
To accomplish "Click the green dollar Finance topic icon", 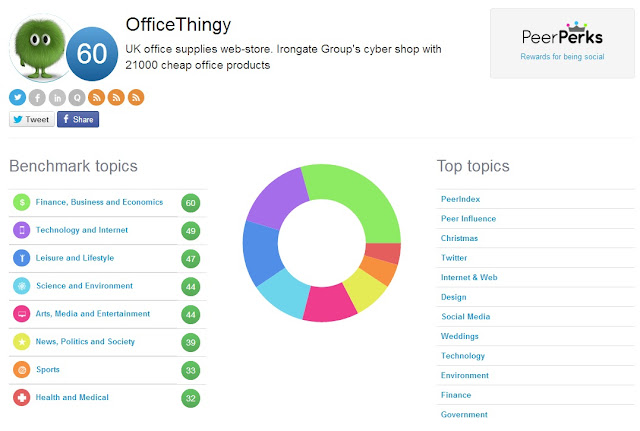I will tap(22, 202).
